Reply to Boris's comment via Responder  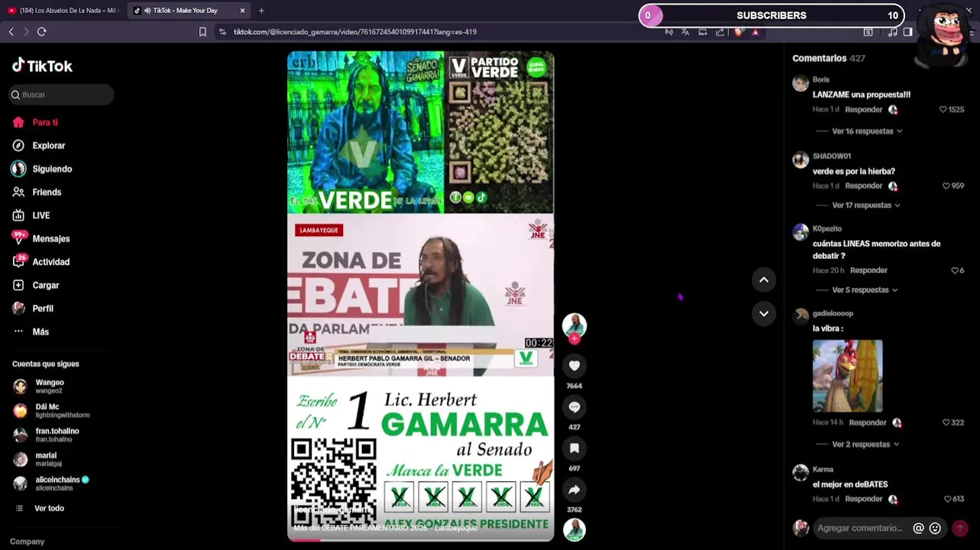[x=864, y=110]
